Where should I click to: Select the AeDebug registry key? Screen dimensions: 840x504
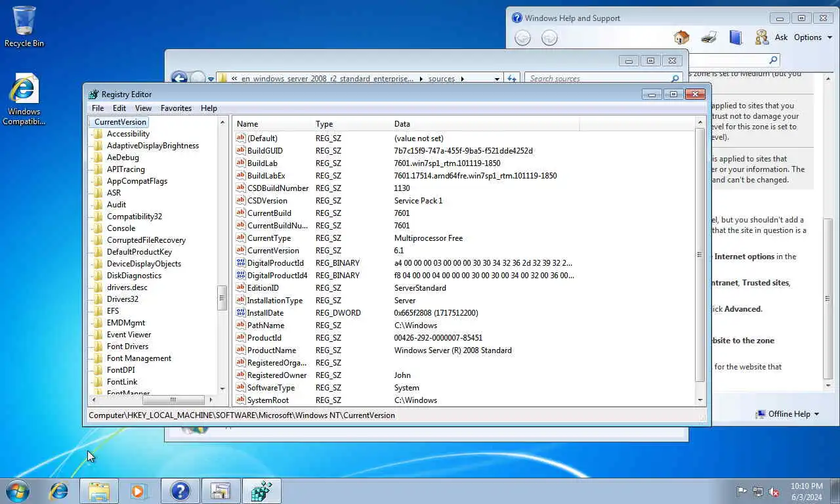pyautogui.click(x=123, y=157)
